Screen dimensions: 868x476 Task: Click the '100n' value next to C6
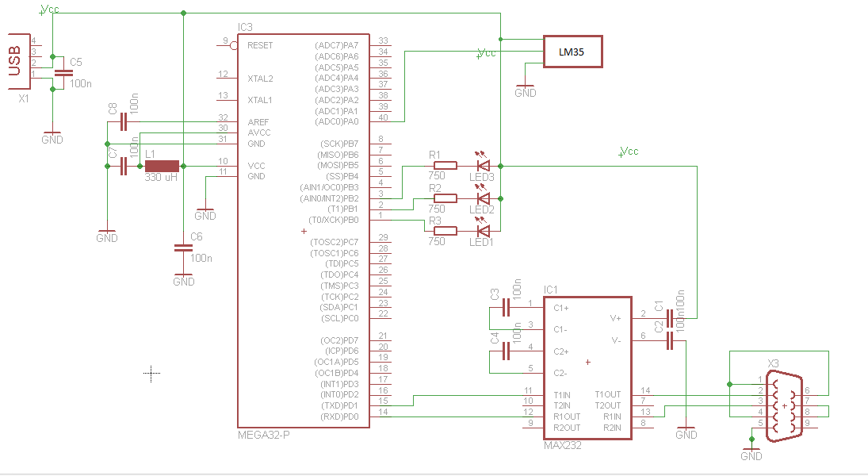(201, 258)
